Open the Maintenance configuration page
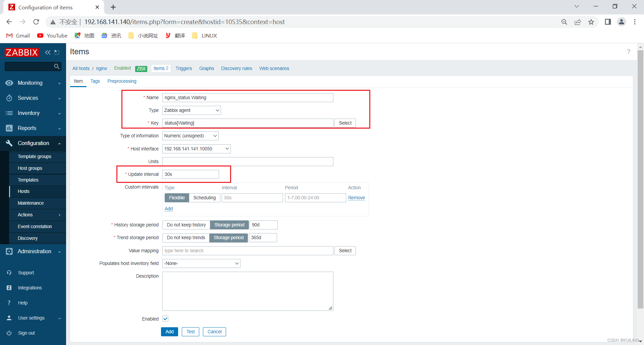Screen dimensions: 644x345 click(x=31, y=203)
